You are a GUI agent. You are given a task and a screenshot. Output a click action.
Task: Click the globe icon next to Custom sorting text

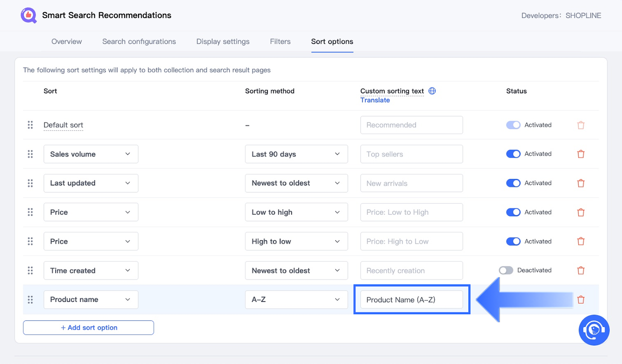[x=432, y=91]
